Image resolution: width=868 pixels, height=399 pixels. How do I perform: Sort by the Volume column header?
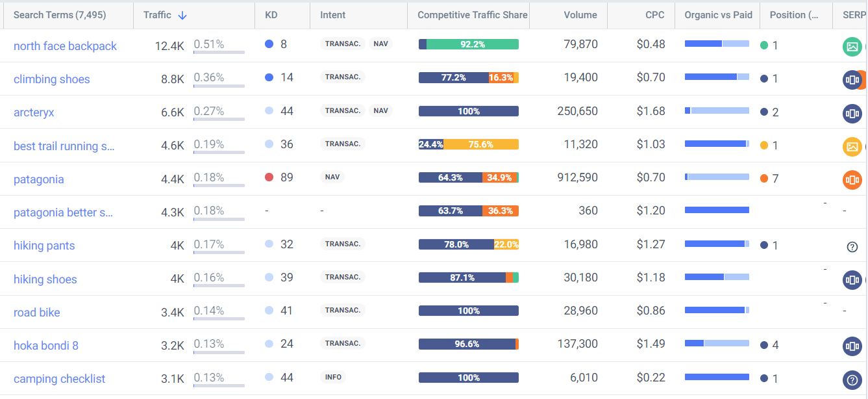click(580, 14)
